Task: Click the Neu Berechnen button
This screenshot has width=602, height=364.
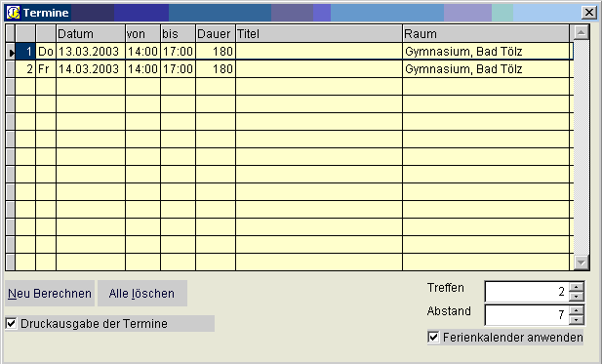Action: pyautogui.click(x=50, y=294)
